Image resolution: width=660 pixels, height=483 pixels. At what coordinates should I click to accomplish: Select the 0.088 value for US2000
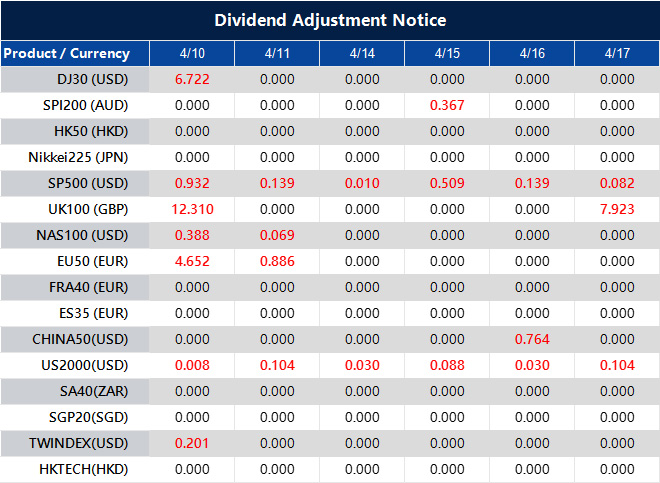pyautogui.click(x=447, y=365)
